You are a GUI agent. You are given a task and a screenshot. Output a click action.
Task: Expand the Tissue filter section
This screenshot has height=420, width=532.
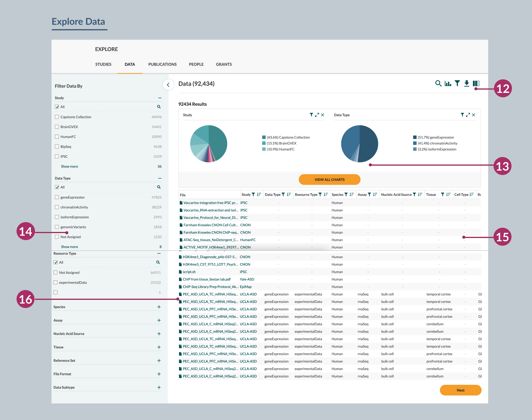[x=159, y=347]
